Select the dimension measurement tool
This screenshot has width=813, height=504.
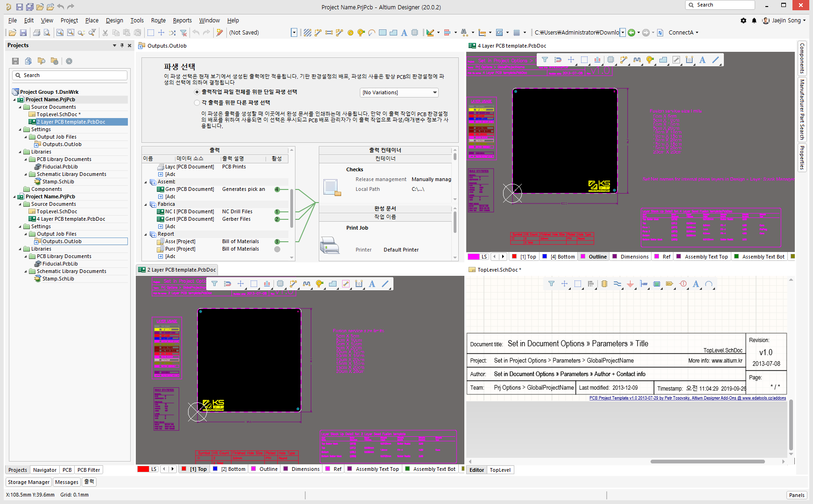pyautogui.click(x=689, y=60)
